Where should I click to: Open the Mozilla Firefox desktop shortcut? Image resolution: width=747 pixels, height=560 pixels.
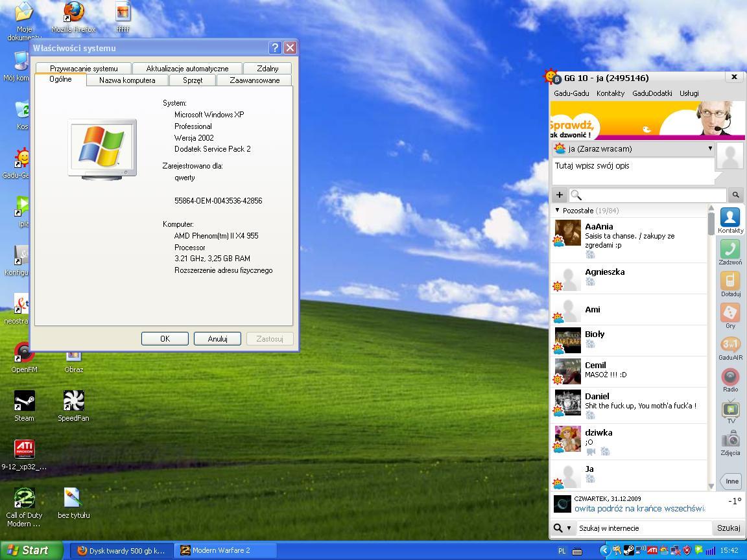click(x=73, y=17)
